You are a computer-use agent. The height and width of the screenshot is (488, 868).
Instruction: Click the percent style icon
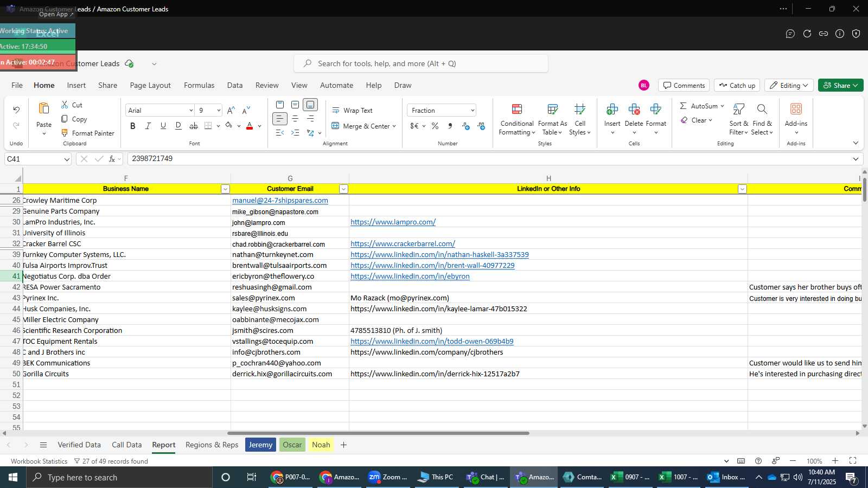coord(435,126)
